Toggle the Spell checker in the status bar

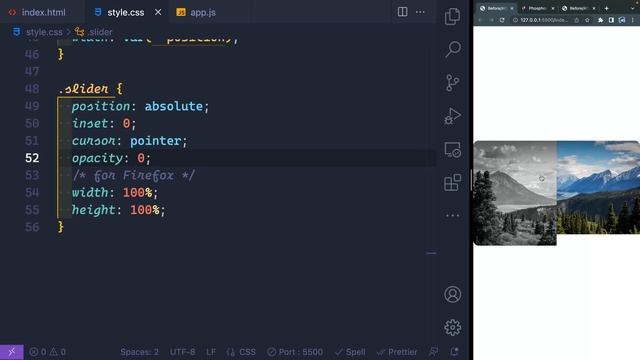click(350, 352)
